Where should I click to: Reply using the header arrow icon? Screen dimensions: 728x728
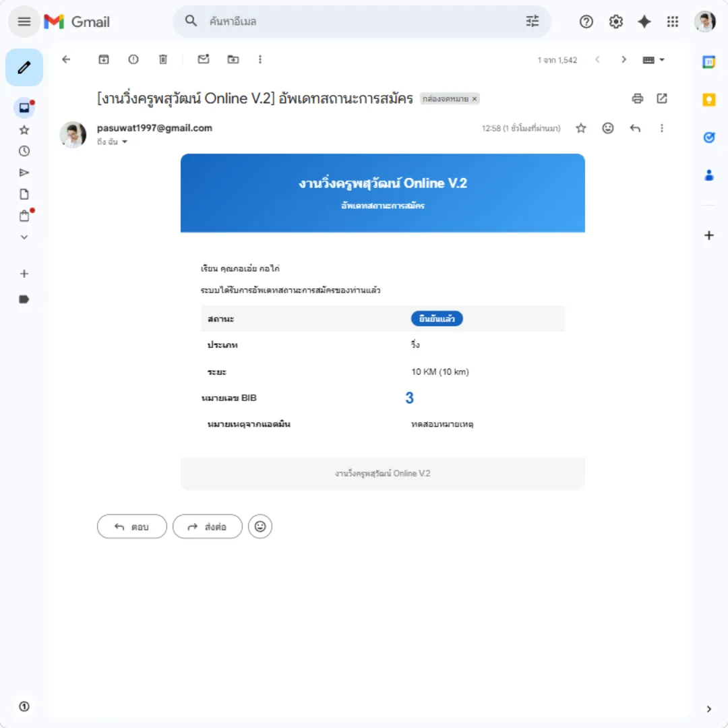click(635, 128)
